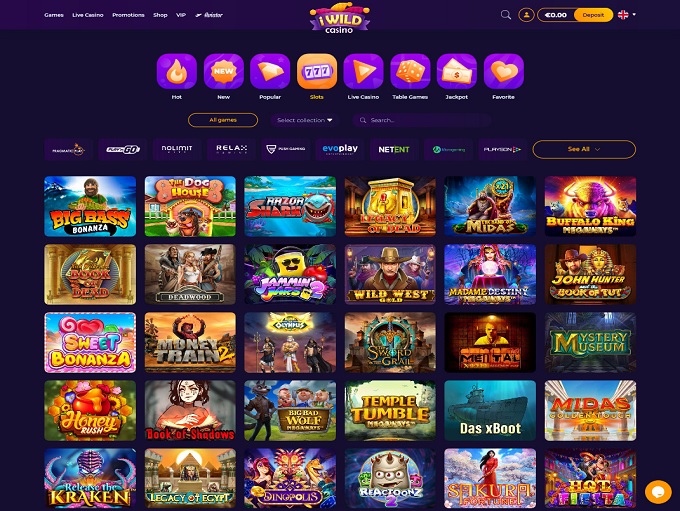Open the language flag dropdown

[x=627, y=15]
